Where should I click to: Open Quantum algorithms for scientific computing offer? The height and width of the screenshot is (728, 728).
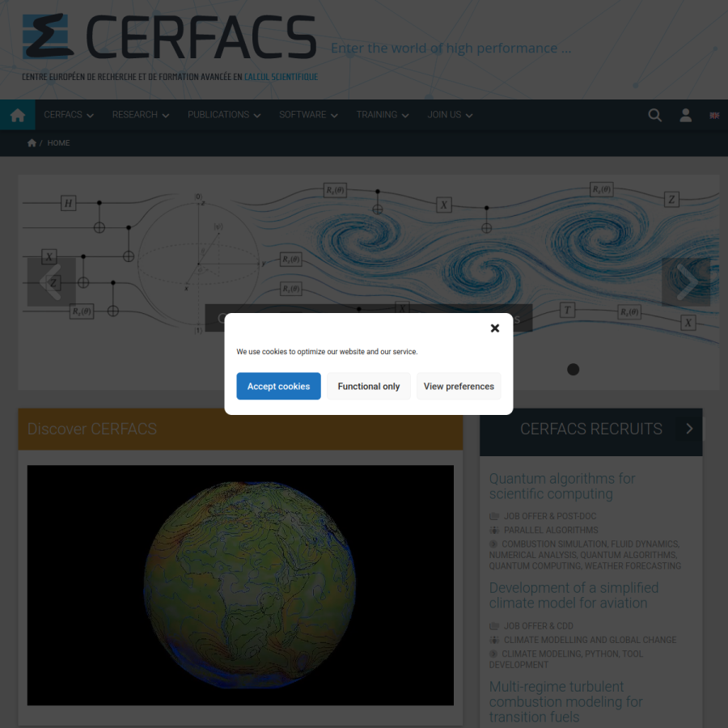562,485
